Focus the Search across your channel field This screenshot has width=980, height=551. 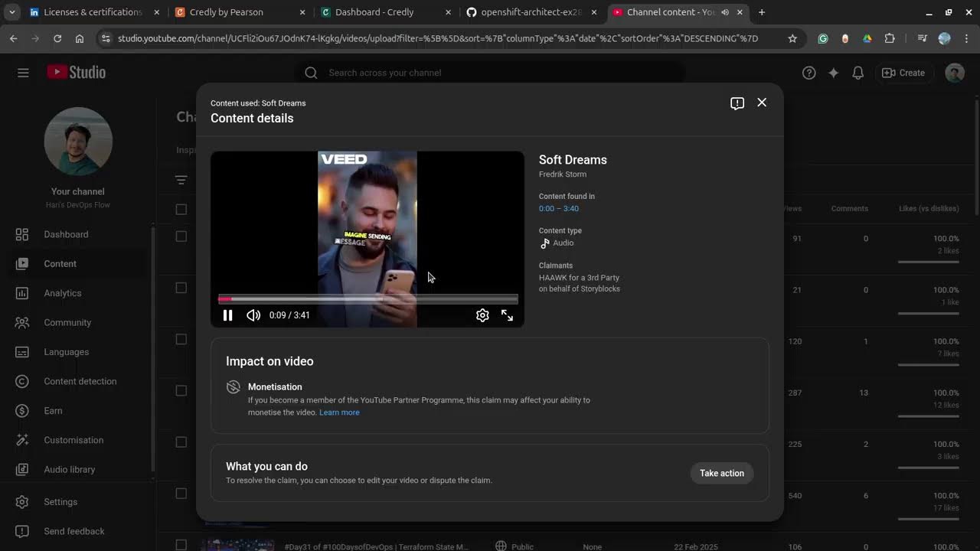[x=490, y=73]
